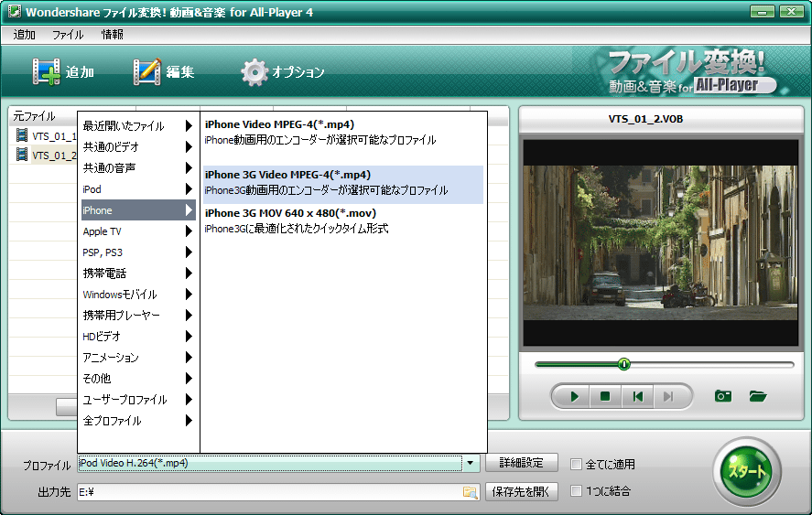This screenshot has width=812, height=515.
Task: Open the 情報 menu in menu bar
Action: (x=113, y=35)
